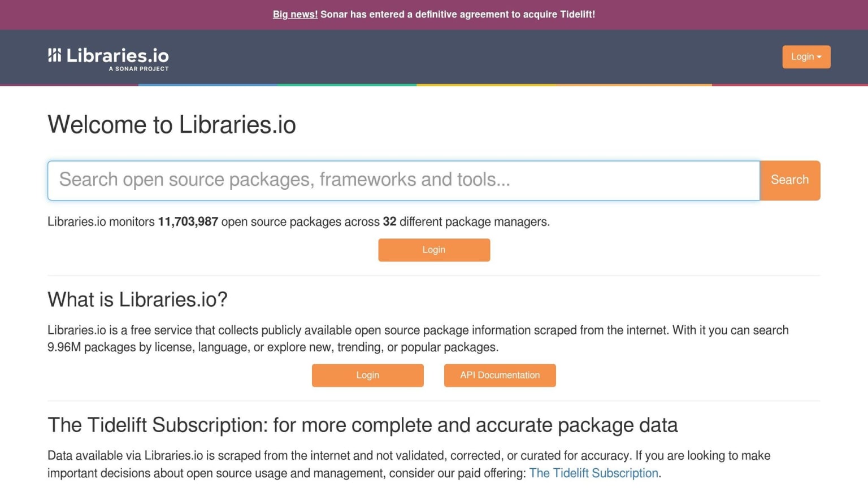Click the 'Welcome to Libraries.io' heading
This screenshot has width=868, height=488.
[172, 125]
